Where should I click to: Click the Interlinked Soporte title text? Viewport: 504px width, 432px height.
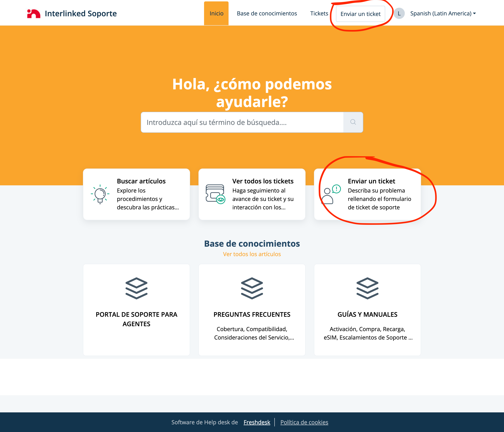[x=81, y=14]
